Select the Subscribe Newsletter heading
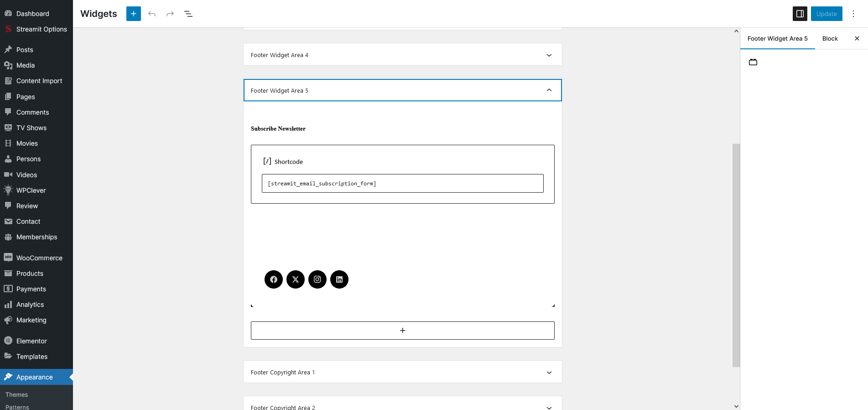Viewport: 868px width, 410px height. point(278,129)
